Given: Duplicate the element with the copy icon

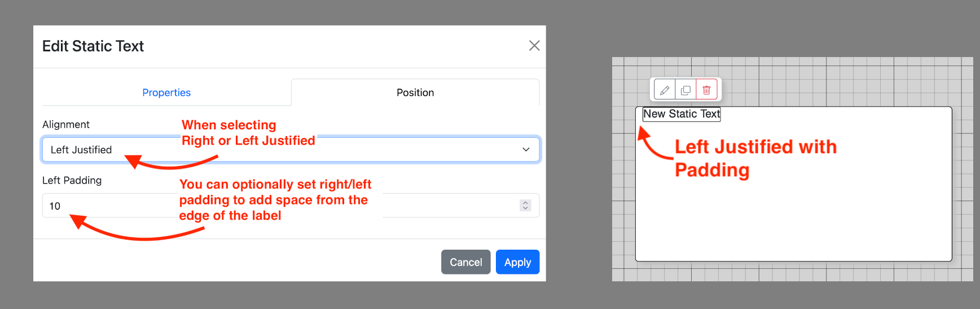Looking at the screenshot, I should click(685, 90).
